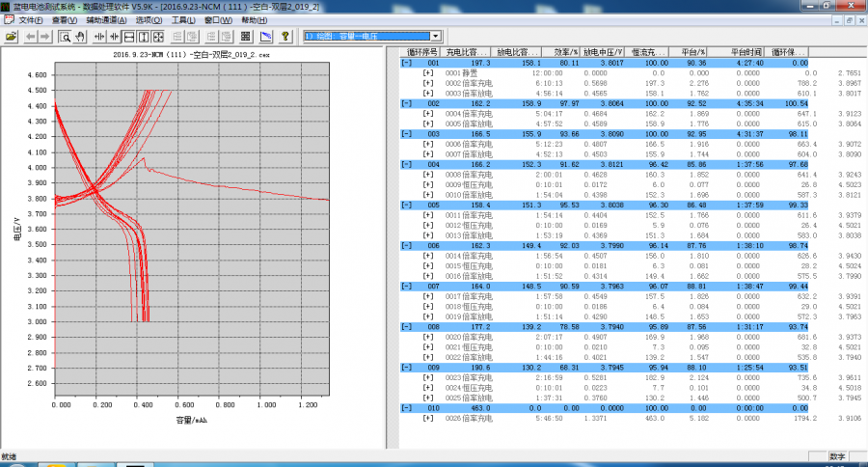Expand step 0009 恒压充电
The image size is (868, 467).
(x=428, y=185)
